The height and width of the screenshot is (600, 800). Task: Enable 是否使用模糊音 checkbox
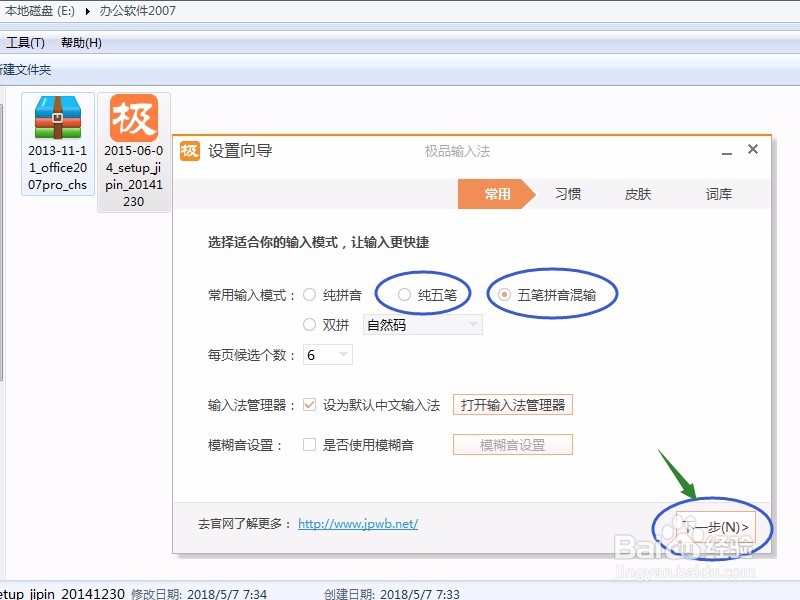[309, 444]
